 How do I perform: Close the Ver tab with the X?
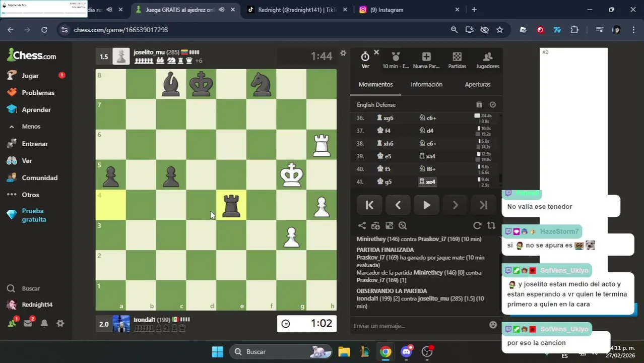(x=376, y=52)
